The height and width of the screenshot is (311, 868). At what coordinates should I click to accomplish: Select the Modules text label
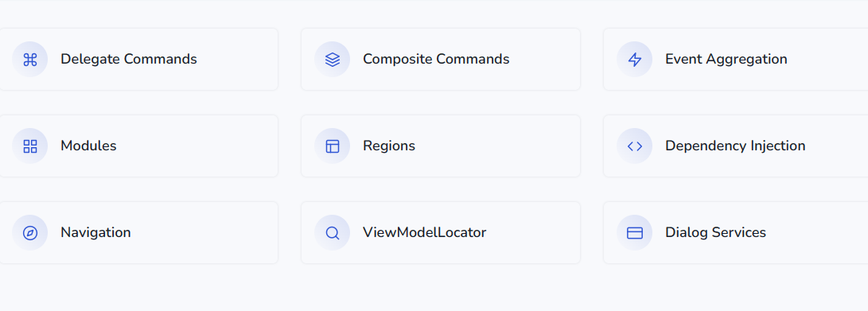click(x=88, y=146)
